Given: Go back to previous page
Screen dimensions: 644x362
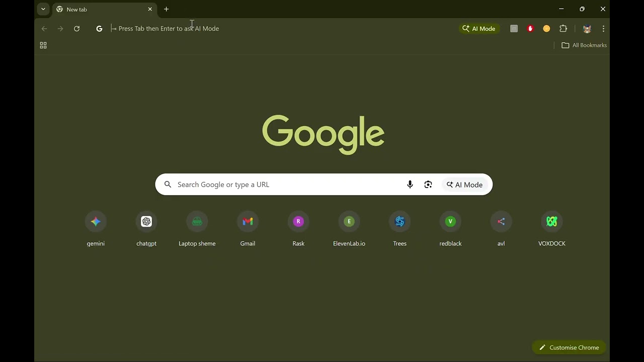Looking at the screenshot, I should click(x=44, y=29).
